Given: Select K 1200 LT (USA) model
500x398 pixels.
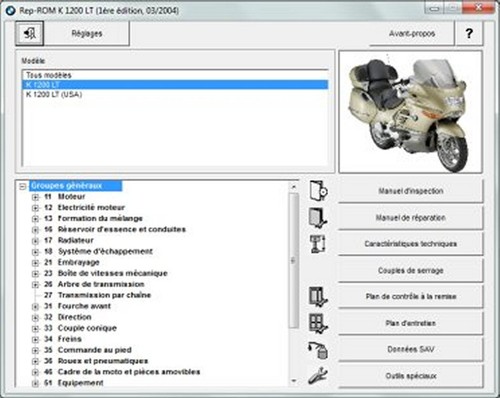Looking at the screenshot, I should tap(175, 94).
